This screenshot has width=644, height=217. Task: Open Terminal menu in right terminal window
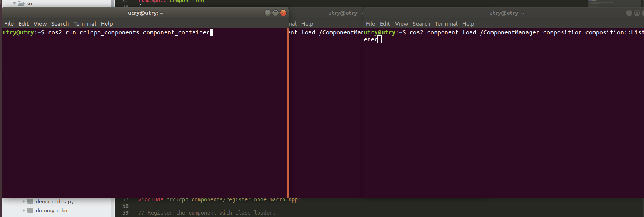point(446,24)
